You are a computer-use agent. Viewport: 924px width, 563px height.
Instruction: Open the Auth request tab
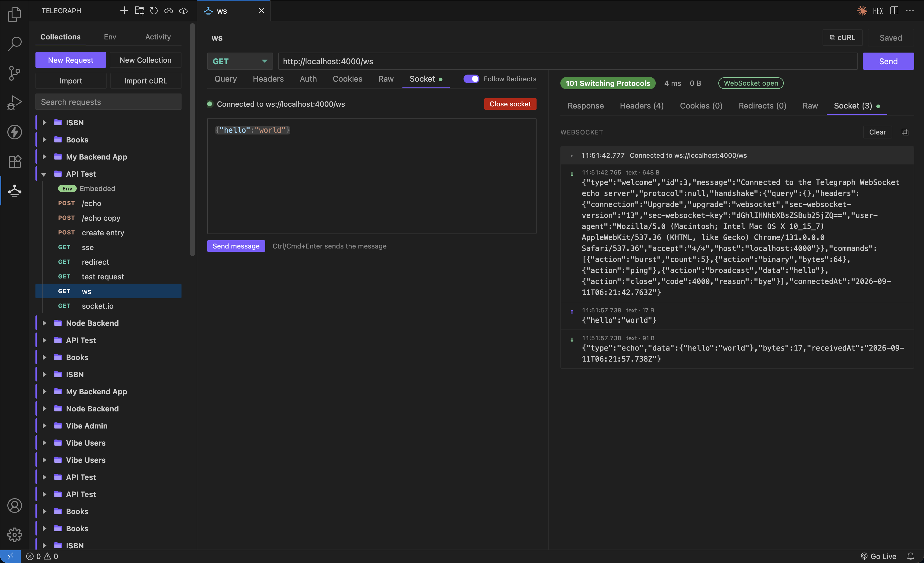(x=308, y=79)
